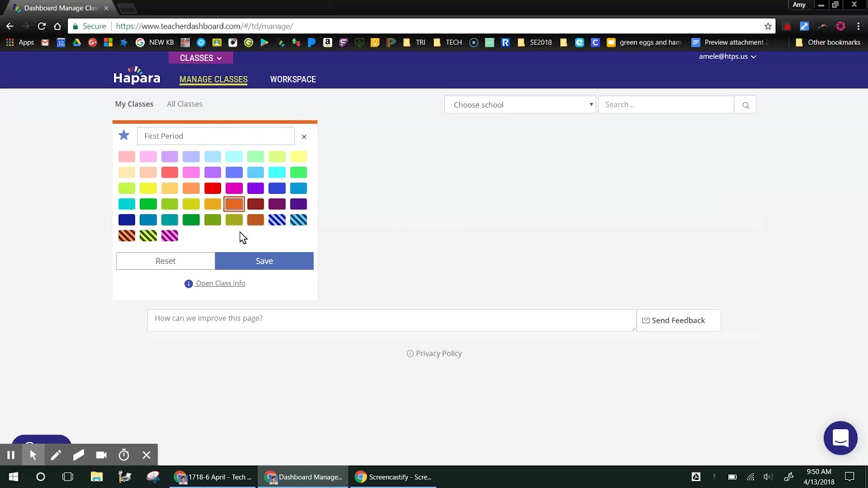Click the Reset button
This screenshot has width=868, height=488.
tap(165, 261)
